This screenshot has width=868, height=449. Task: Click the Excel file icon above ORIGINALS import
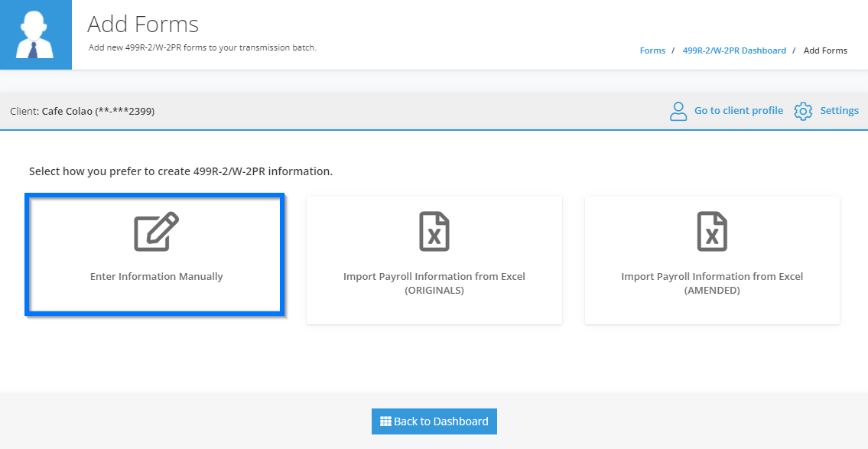click(x=434, y=232)
